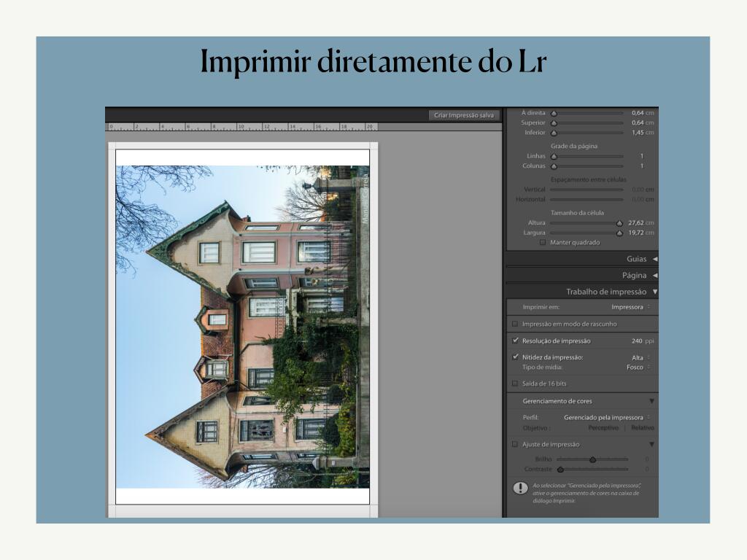747x560 pixels.
Task: Collapse Gerenciamento de cores section triangle
Action: point(651,401)
